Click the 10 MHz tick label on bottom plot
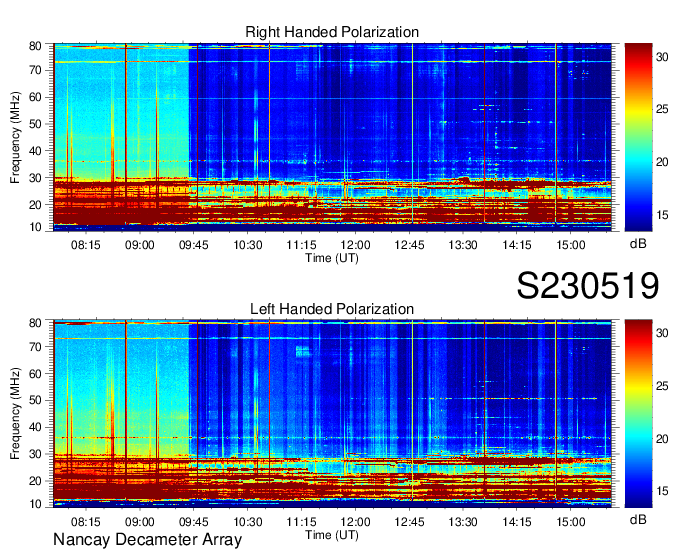Image resolution: width=680 pixels, height=552 pixels. 35,504
